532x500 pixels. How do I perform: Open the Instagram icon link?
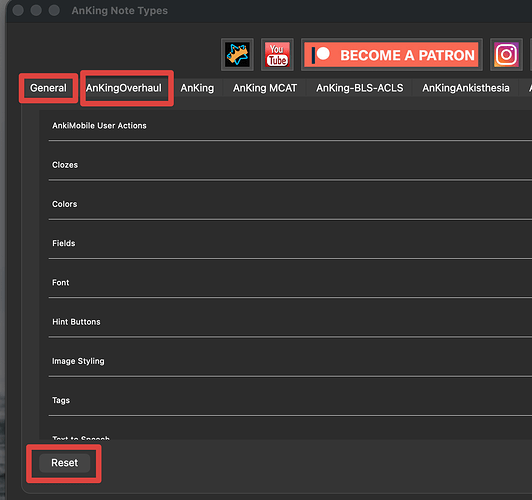click(x=506, y=55)
